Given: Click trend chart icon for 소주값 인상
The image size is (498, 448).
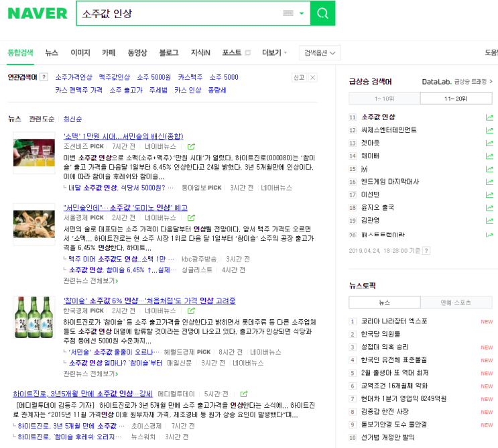Looking at the screenshot, I should (x=489, y=117).
